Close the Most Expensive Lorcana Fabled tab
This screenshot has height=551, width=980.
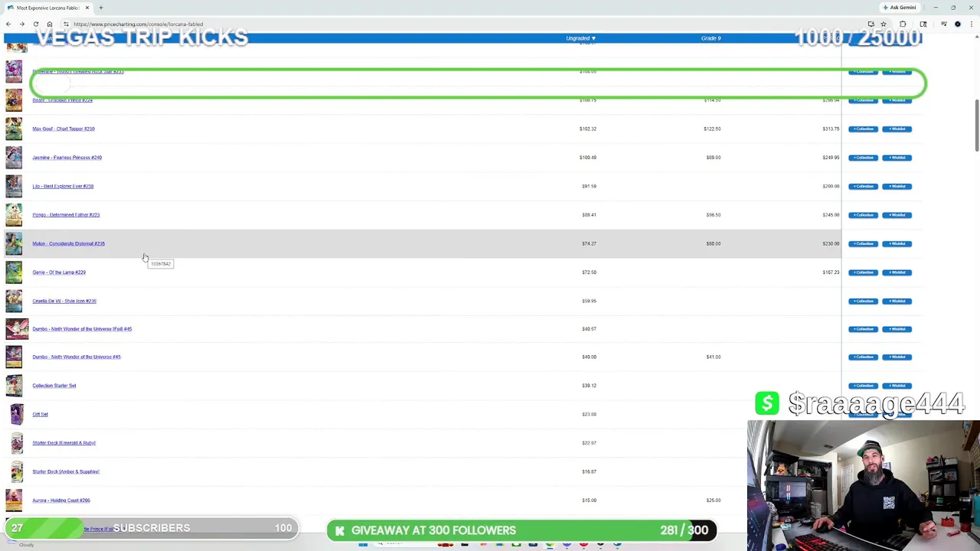pos(87,8)
